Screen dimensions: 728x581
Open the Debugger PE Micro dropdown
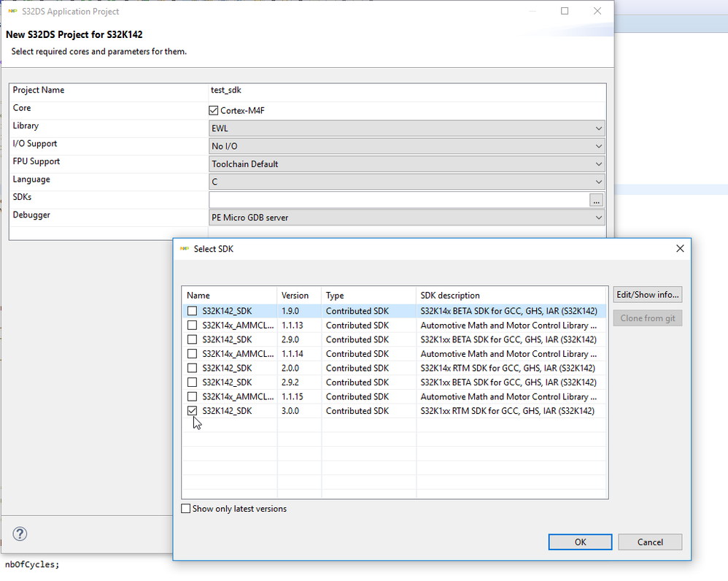click(407, 218)
